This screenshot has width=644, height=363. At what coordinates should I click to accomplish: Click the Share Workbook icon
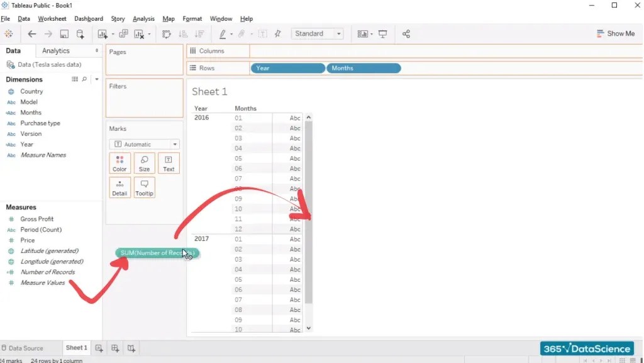406,34
